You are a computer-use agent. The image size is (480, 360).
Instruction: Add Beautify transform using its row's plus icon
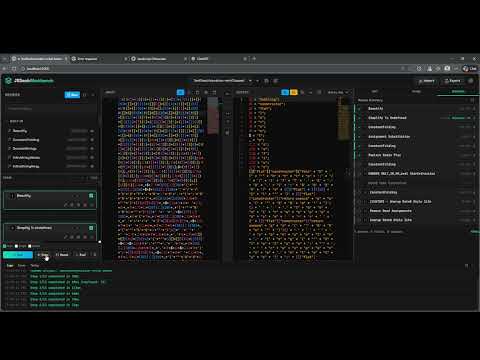pos(92,131)
